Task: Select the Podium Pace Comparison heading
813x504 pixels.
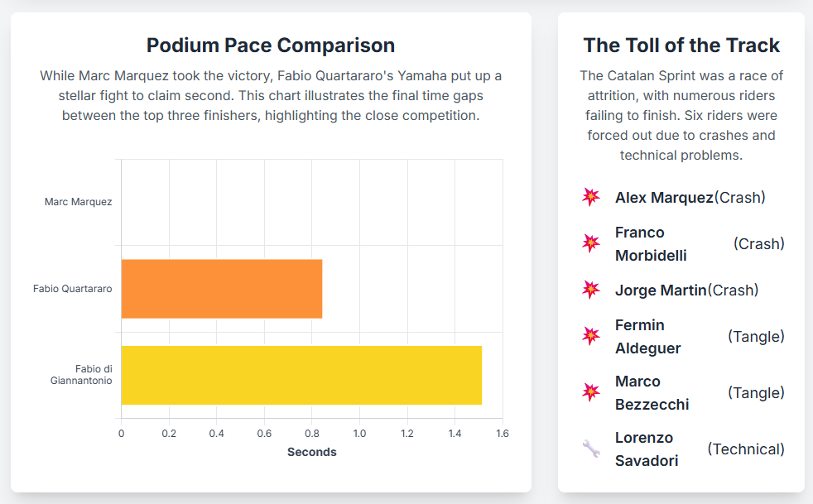Action: tap(271, 46)
